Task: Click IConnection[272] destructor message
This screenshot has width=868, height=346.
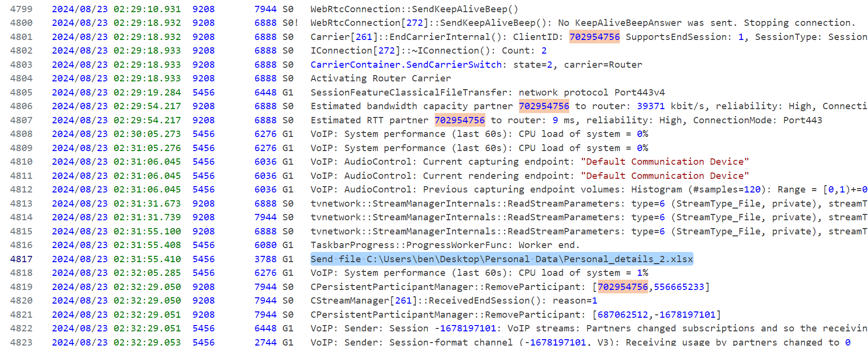Action: [428, 51]
